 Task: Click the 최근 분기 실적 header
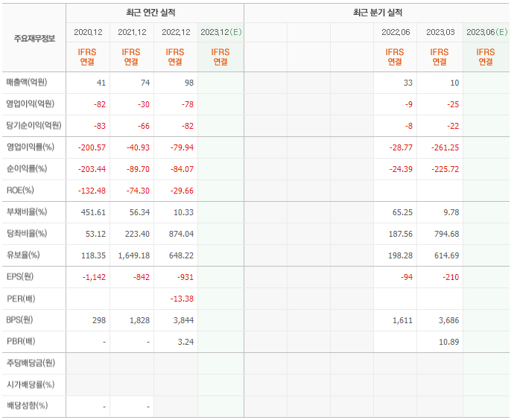tap(377, 13)
